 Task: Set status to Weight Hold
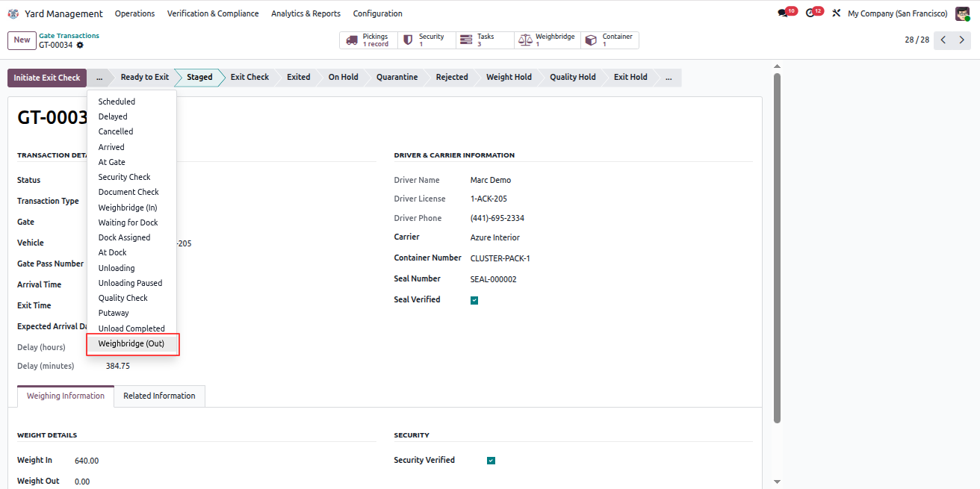coord(509,78)
